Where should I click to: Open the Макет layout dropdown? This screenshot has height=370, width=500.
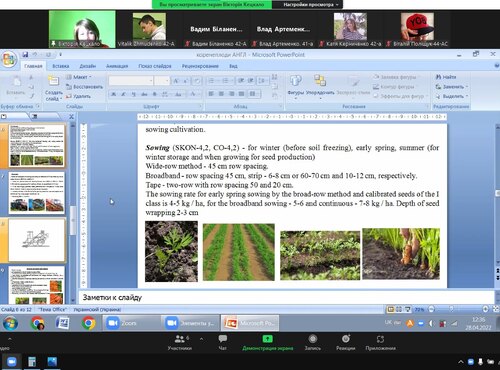(79, 77)
